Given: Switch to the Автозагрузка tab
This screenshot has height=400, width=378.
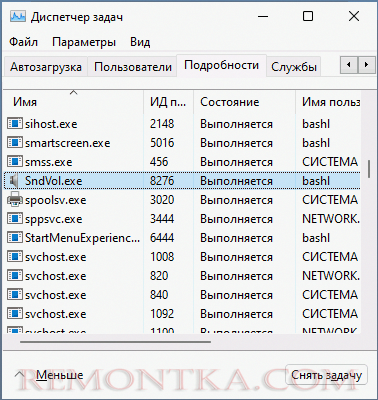Looking at the screenshot, I should 46,67.
